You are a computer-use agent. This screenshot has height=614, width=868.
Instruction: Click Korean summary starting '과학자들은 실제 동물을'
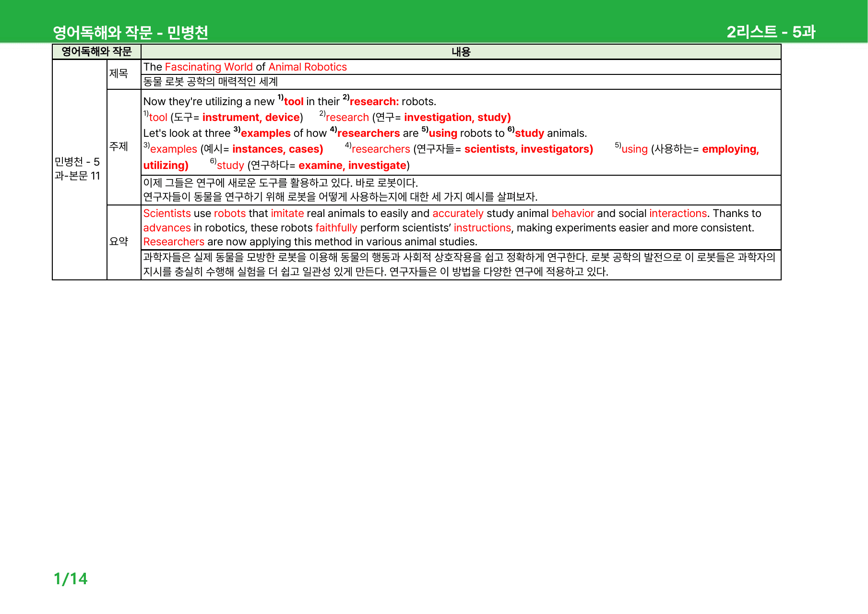click(459, 257)
